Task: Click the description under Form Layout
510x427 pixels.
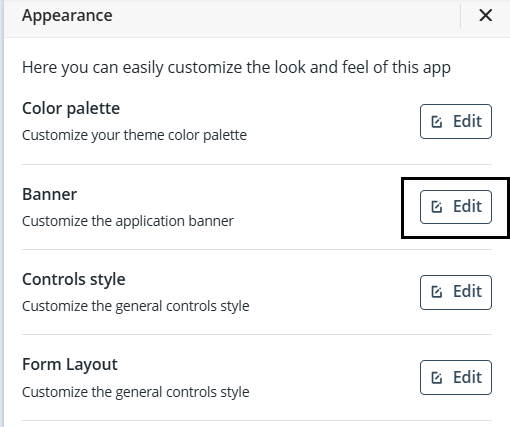Action: pos(136,392)
